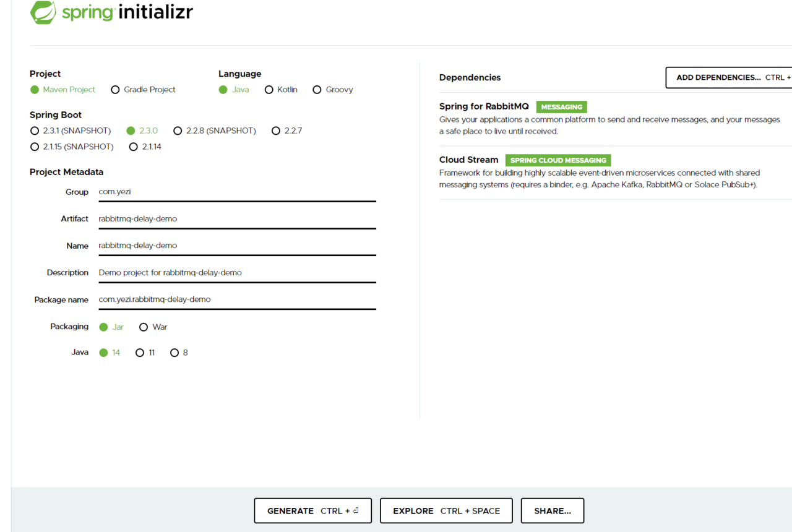Select Kotlin as the language
Screen dimensions: 792x532
pos(269,90)
